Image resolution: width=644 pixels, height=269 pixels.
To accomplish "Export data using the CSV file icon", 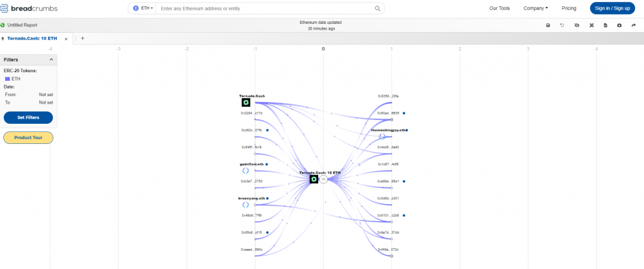I will click(x=606, y=26).
